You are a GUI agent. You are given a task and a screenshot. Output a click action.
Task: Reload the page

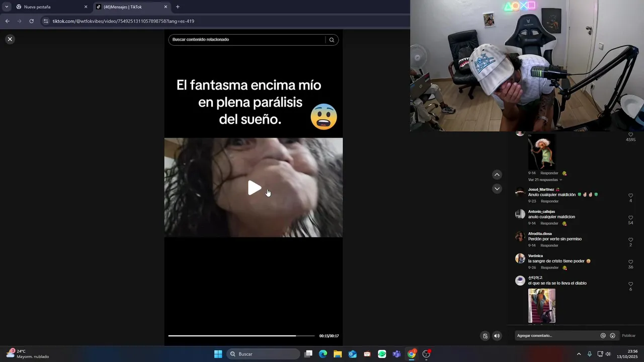[x=31, y=21]
